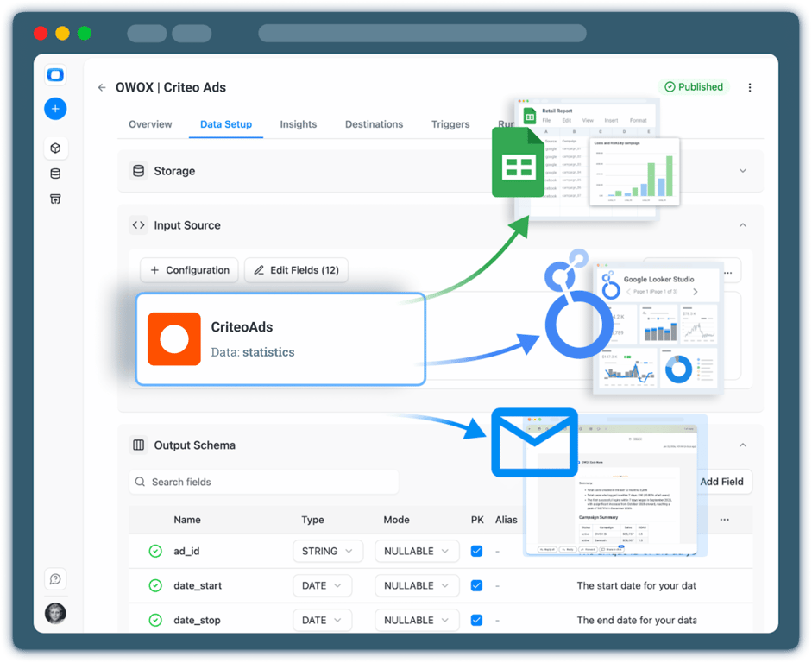Open the three-dot menu next to Published

point(749,87)
